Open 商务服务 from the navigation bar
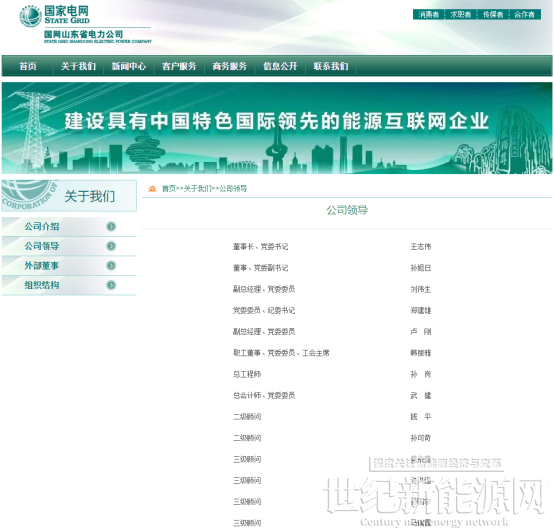This screenshot has height=532, width=554. (230, 66)
